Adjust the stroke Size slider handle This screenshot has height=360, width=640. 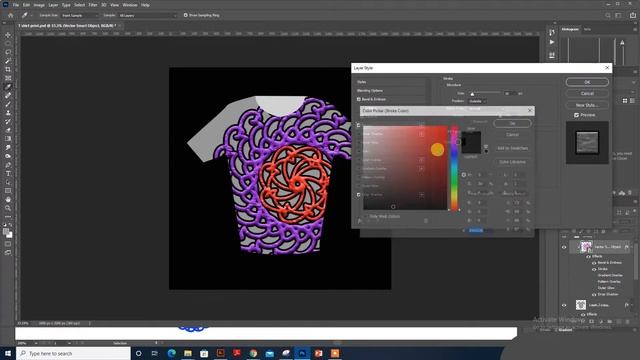point(472,94)
